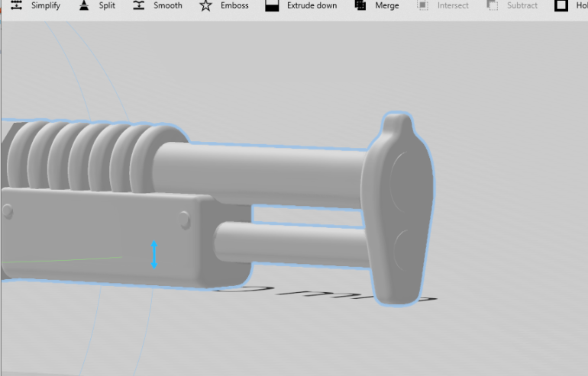The width and height of the screenshot is (588, 376).
Task: Select the Hollow square icon
Action: pos(561,5)
